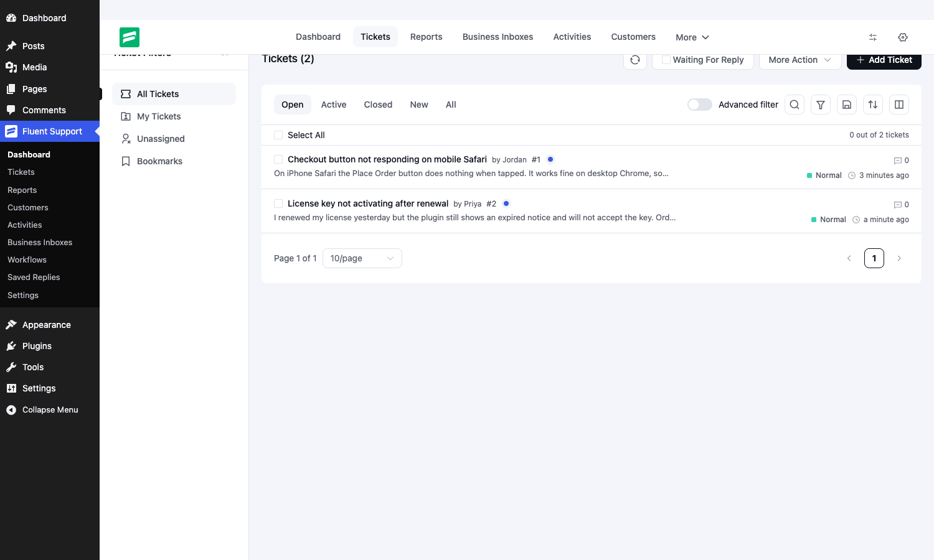Click the WordPress Settings sliders icon
Image resolution: width=934 pixels, height=560 pixels.
point(11,388)
